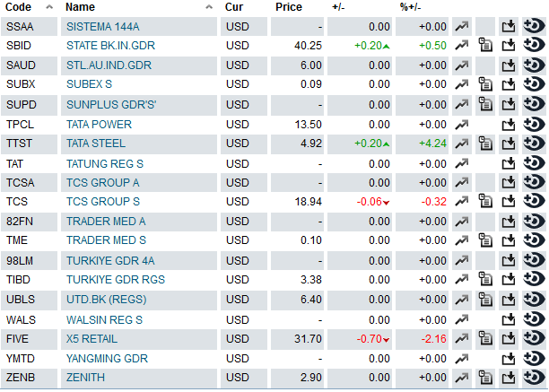The width and height of the screenshot is (549, 392).
Task: Open chart icon for TURKIYE GDR RGS
Action: point(461,279)
